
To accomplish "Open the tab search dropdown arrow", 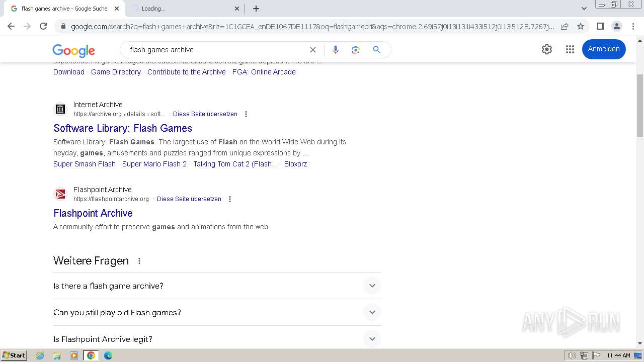I will (x=584, y=9).
